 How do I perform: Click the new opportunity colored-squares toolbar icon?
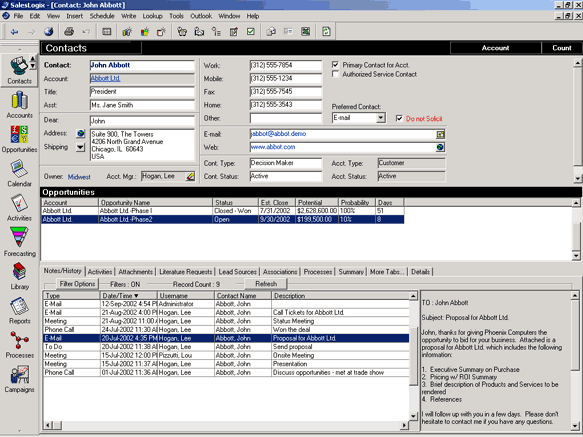pos(144,32)
